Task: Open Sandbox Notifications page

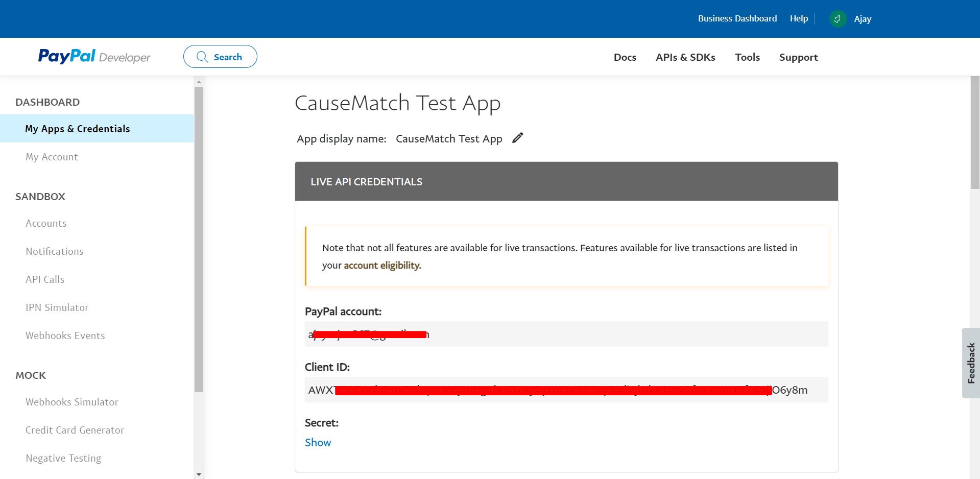Action: 55,251
